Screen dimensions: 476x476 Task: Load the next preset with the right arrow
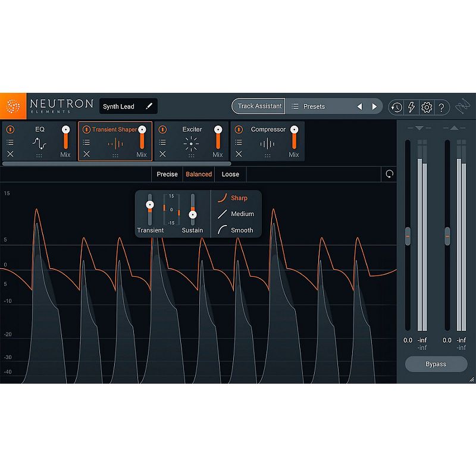(x=375, y=106)
